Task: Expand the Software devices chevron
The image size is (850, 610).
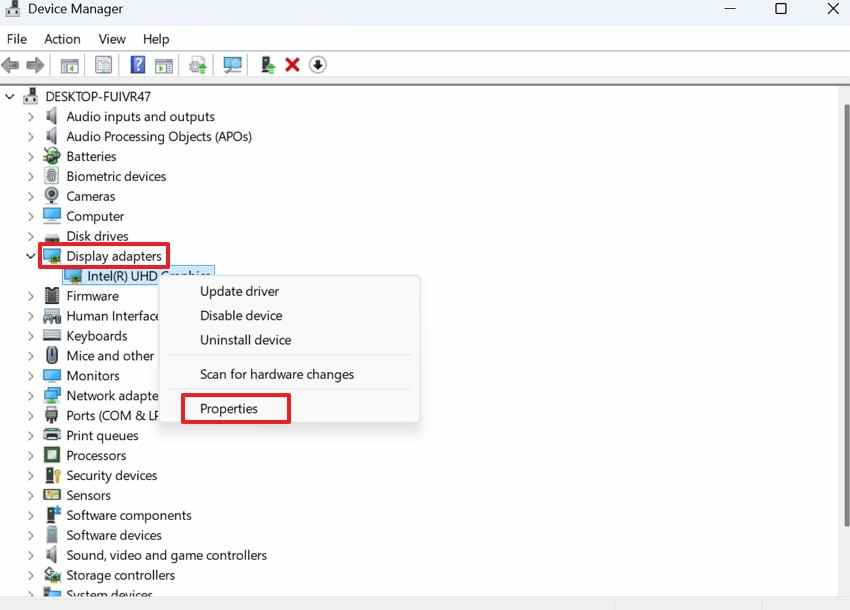Action: [31, 535]
